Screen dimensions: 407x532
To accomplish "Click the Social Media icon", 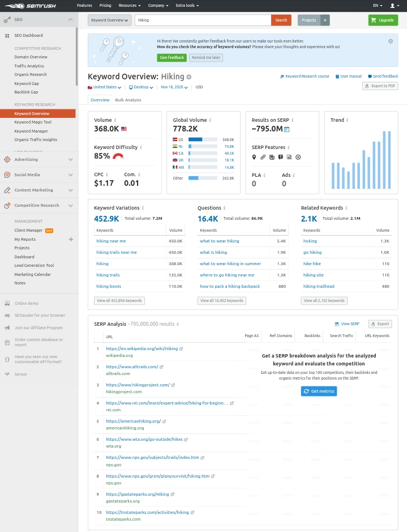I will (x=7, y=175).
